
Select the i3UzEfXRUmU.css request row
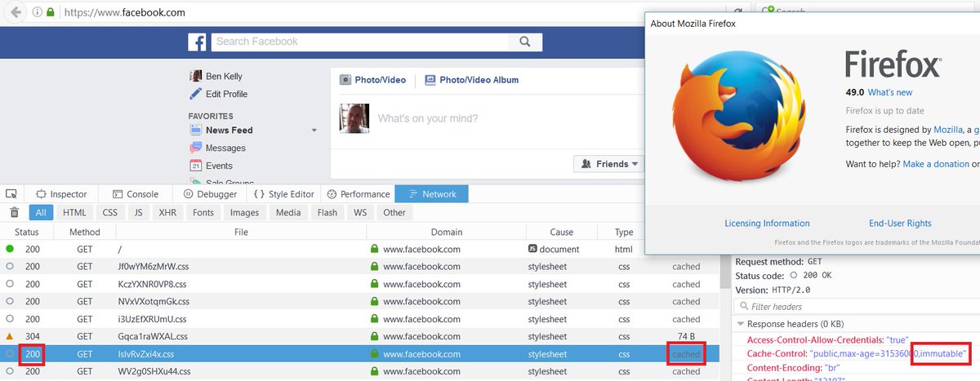point(359,319)
